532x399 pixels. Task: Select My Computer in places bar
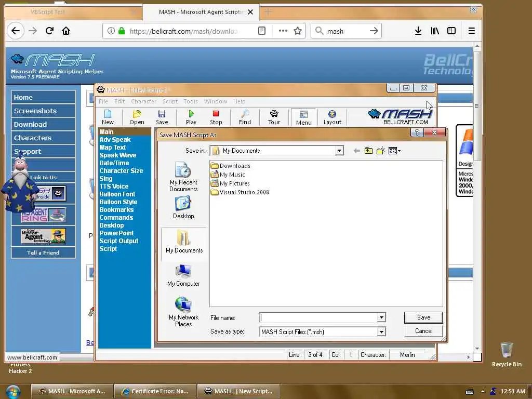click(183, 275)
